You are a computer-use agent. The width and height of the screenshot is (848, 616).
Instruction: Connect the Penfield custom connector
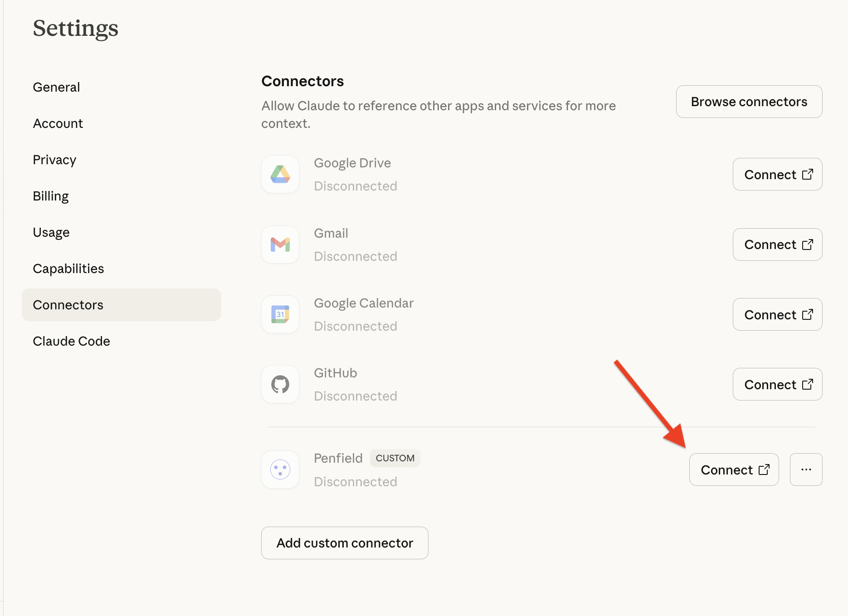[x=734, y=469]
